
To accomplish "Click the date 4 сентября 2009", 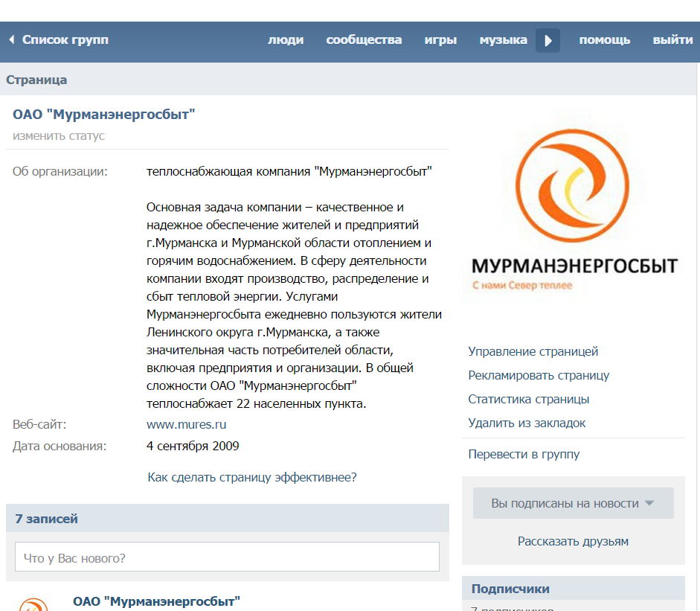I will [193, 447].
